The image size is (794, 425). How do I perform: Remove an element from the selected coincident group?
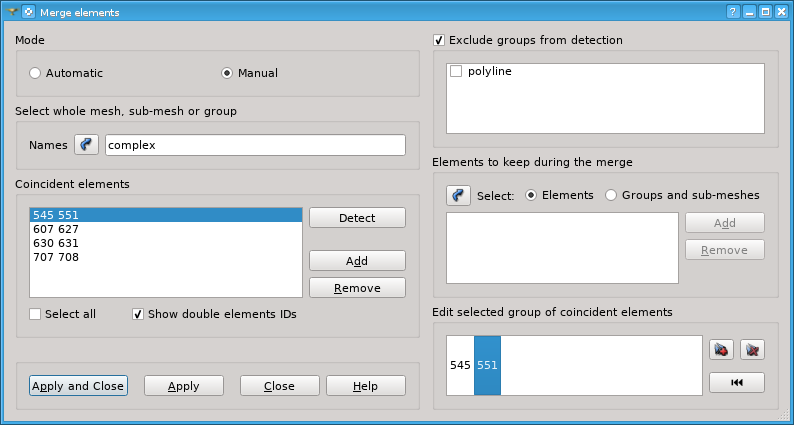pyautogui.click(x=752, y=350)
